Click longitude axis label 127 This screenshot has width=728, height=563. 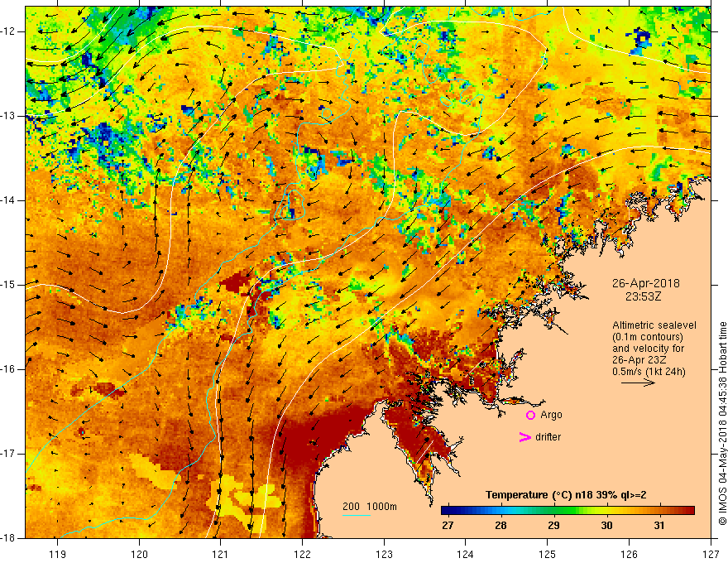(711, 554)
